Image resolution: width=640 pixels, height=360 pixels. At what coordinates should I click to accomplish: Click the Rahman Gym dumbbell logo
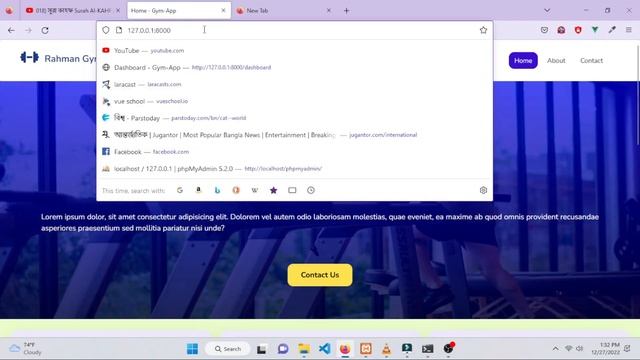coord(29,58)
